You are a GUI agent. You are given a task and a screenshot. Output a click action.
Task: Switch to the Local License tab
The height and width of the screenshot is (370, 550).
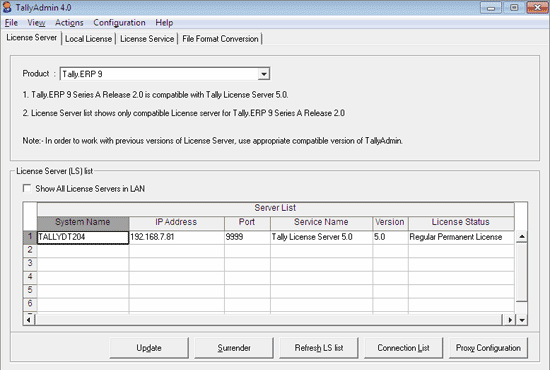88,39
